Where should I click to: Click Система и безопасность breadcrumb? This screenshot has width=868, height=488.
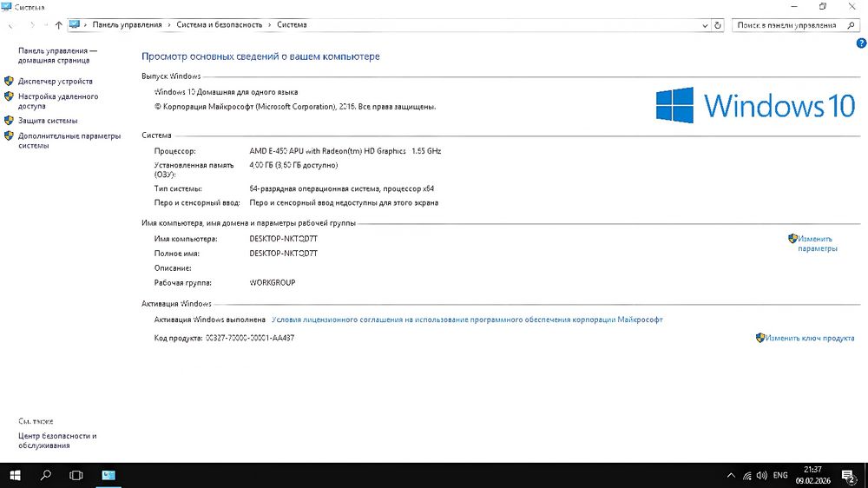point(220,25)
